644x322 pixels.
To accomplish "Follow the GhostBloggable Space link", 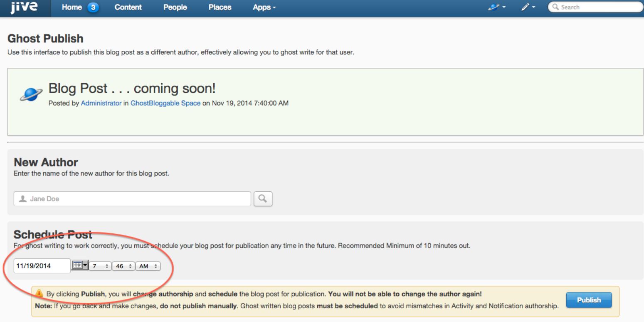I will coord(165,103).
